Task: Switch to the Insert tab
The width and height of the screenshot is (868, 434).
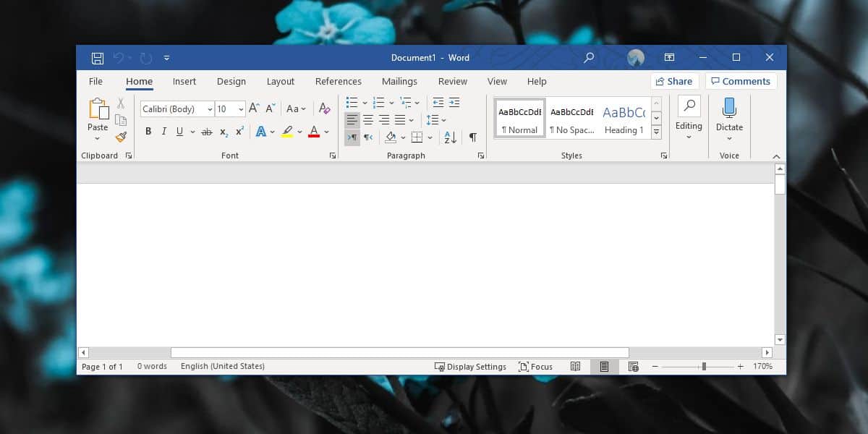Action: [x=184, y=81]
